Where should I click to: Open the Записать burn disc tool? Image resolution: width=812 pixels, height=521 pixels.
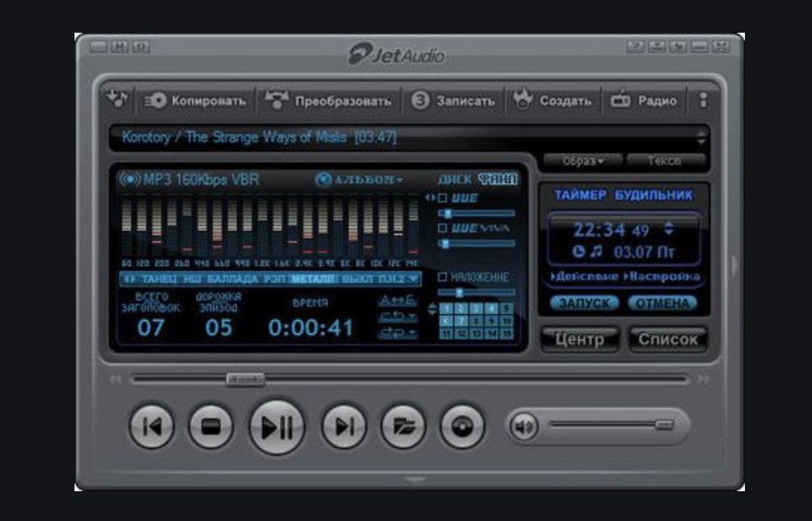pos(453,100)
